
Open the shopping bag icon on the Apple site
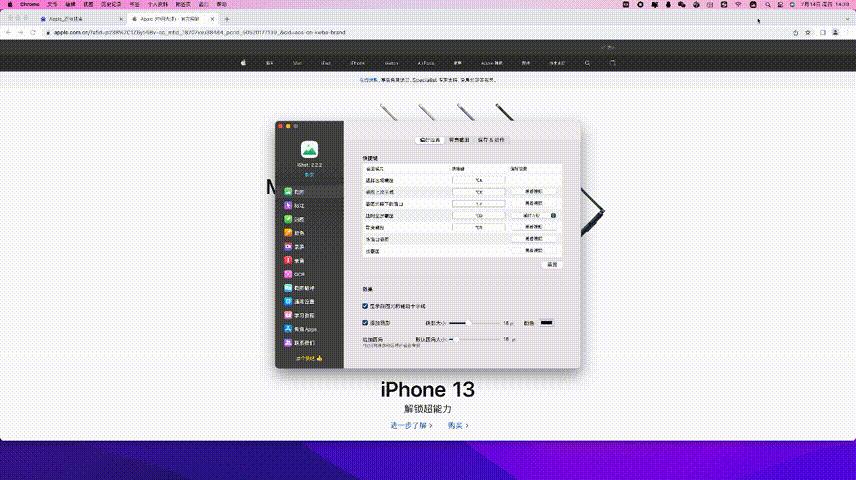coord(613,63)
